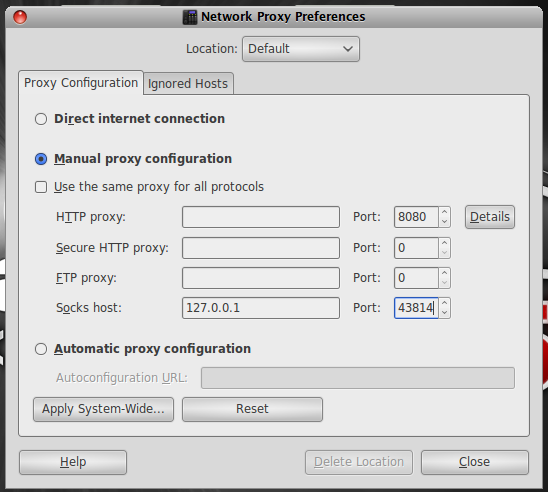
Task: Select the Proxy Configuration tab
Action: click(x=81, y=83)
